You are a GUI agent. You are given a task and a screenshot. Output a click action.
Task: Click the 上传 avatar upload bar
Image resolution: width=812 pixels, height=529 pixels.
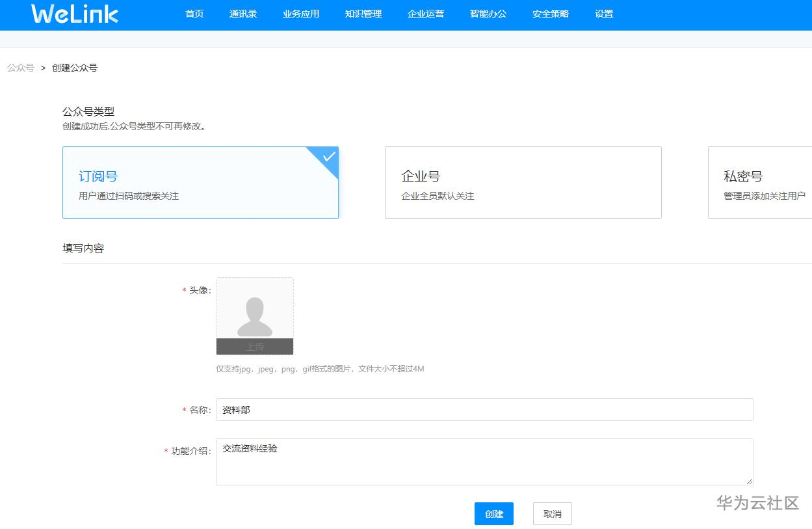coord(255,347)
